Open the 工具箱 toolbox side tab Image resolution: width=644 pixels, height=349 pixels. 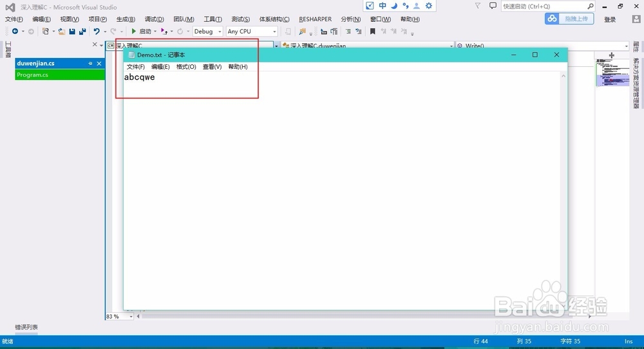8,50
